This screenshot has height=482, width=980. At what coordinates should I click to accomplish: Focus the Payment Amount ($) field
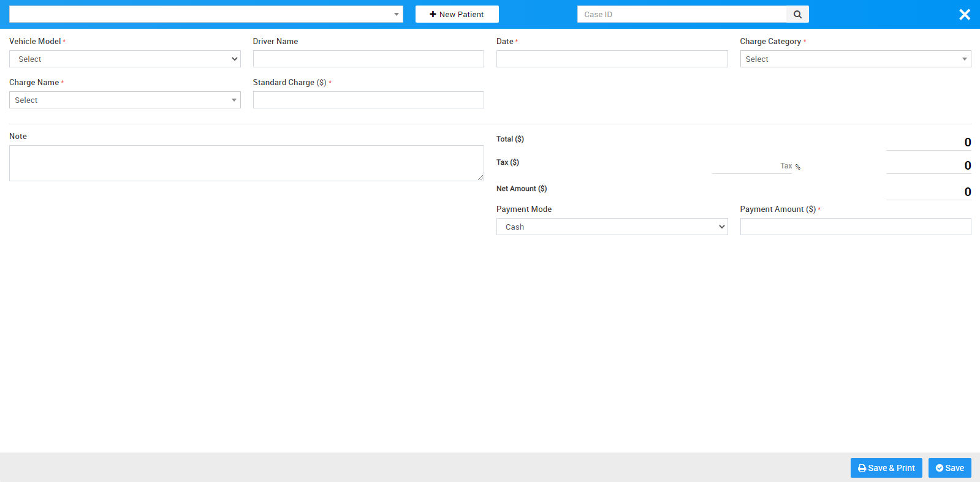point(855,227)
